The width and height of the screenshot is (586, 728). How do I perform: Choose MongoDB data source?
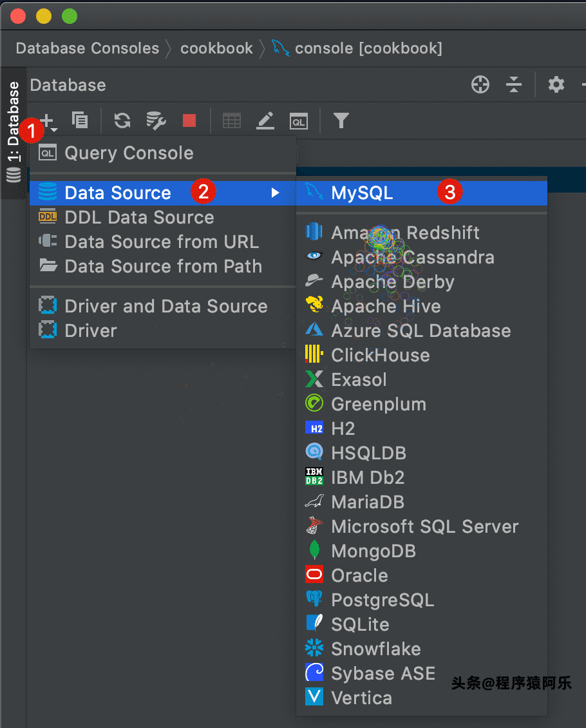tap(422, 551)
